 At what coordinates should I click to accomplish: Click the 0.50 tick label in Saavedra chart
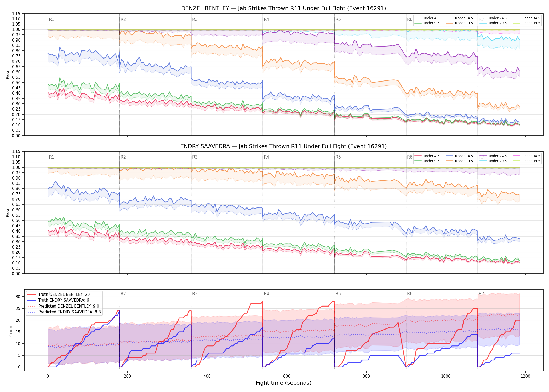(17, 220)
